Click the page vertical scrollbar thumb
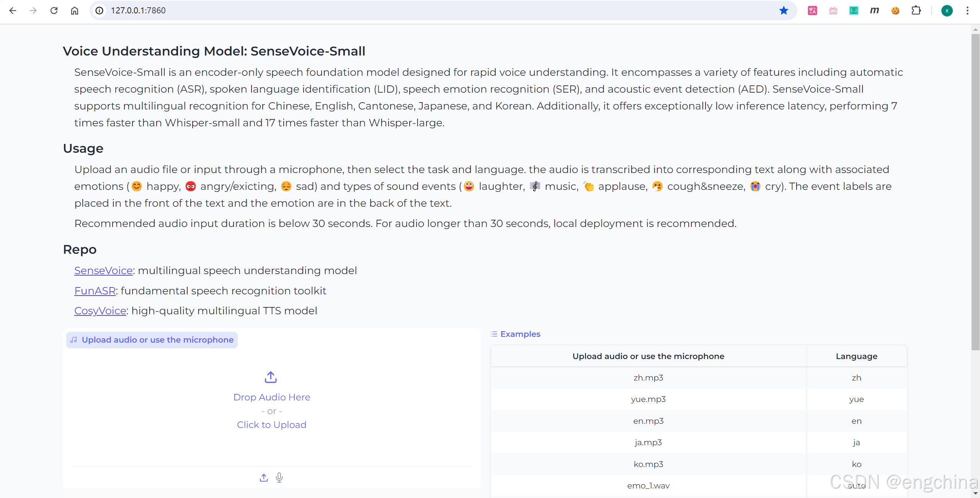 [975, 191]
